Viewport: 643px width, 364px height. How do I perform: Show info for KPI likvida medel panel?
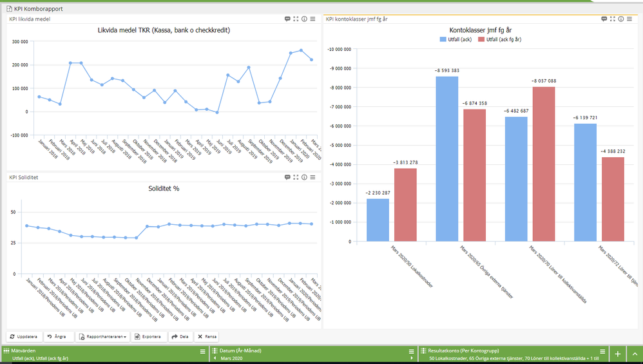pos(304,19)
